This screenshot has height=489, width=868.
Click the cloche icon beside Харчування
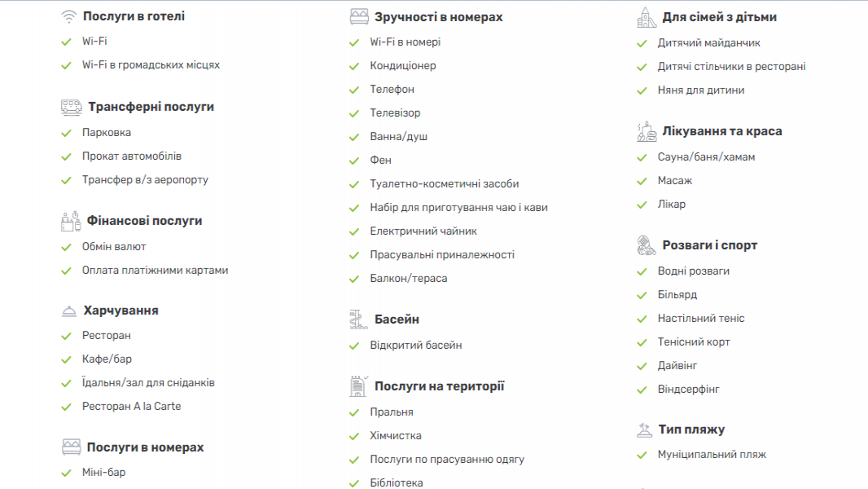(69, 311)
